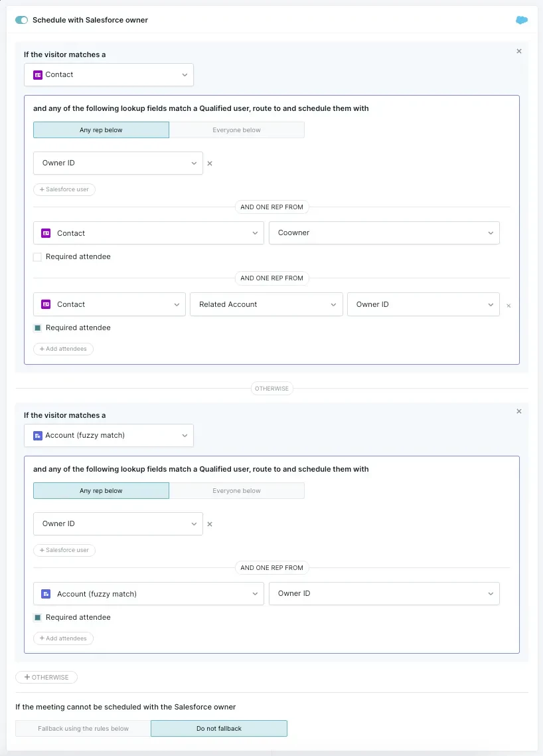The image size is (543, 756).
Task: Remove the Account (fuzzy match) rule block
Action: point(519,411)
